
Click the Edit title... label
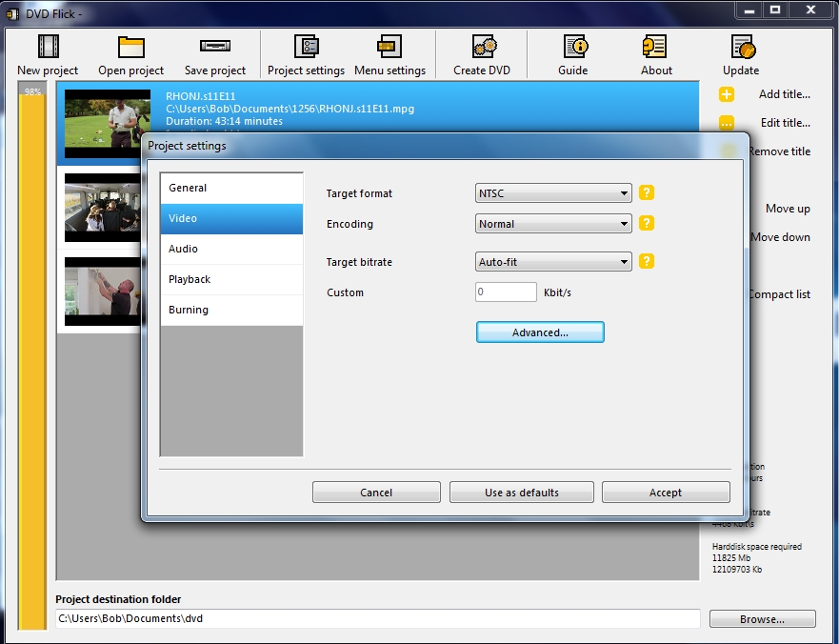tap(786, 123)
